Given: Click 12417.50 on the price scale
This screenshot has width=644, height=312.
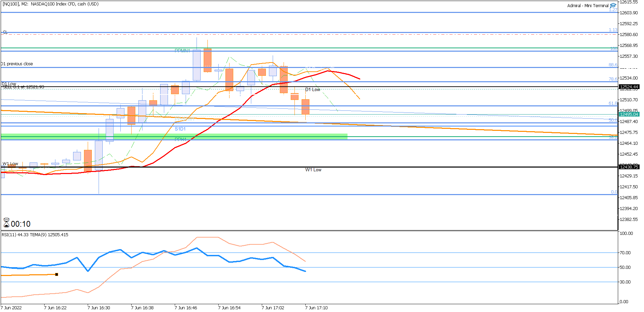Looking at the screenshot, I should (x=629, y=187).
